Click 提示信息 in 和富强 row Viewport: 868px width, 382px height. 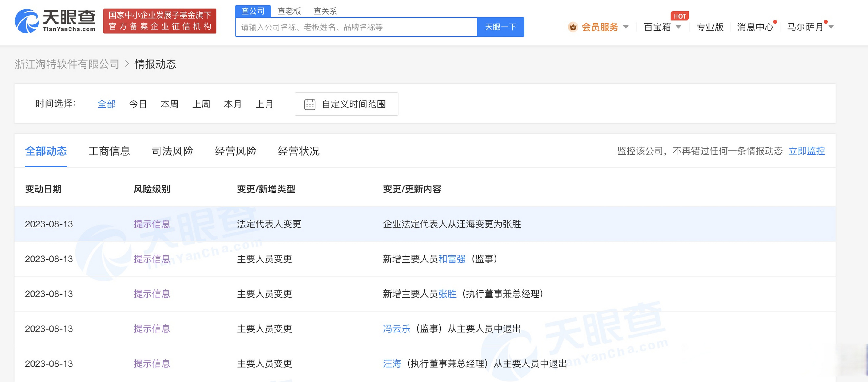point(152,259)
